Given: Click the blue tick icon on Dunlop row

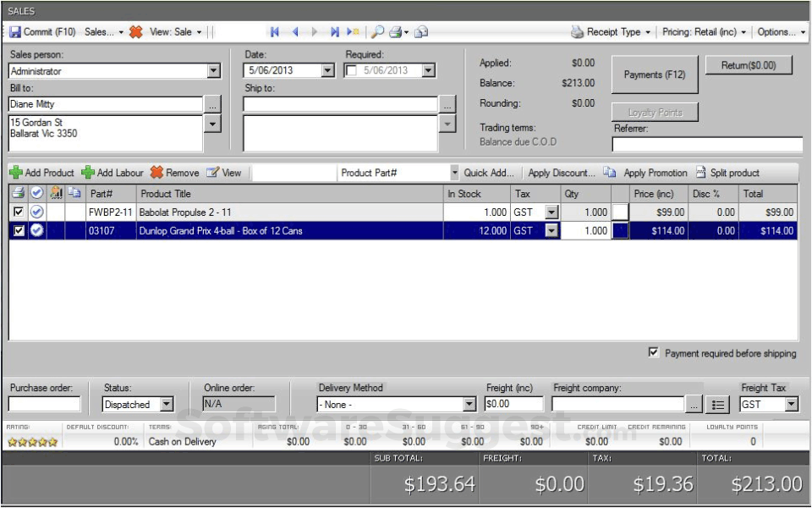Looking at the screenshot, I should pyautogui.click(x=36, y=230).
